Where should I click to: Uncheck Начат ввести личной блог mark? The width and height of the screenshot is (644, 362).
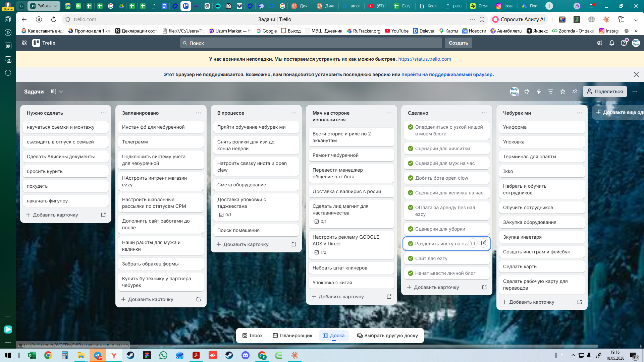(x=411, y=273)
